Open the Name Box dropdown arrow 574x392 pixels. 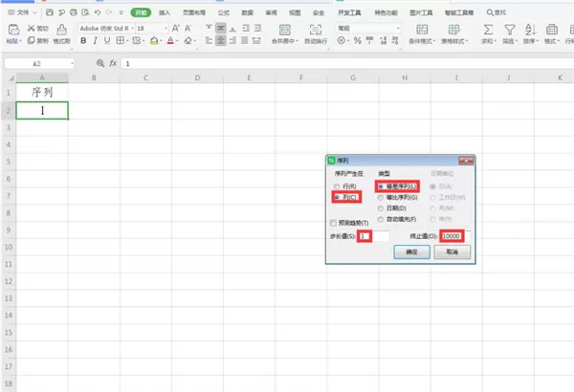72,64
